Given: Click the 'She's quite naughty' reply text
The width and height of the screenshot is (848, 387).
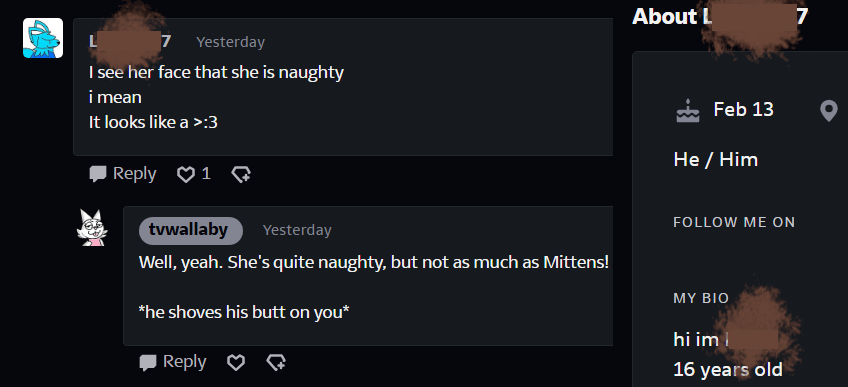Looking at the screenshot, I should [374, 263].
